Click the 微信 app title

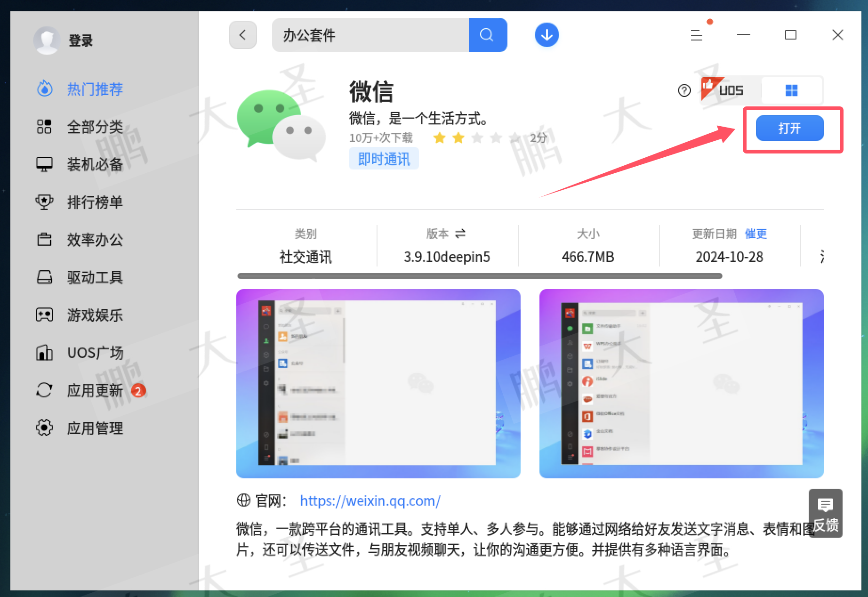click(371, 91)
